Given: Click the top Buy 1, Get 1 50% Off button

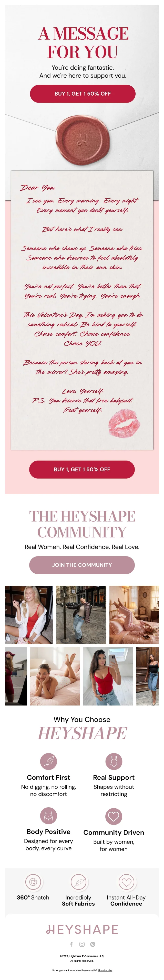Looking at the screenshot, I should [82, 94].
